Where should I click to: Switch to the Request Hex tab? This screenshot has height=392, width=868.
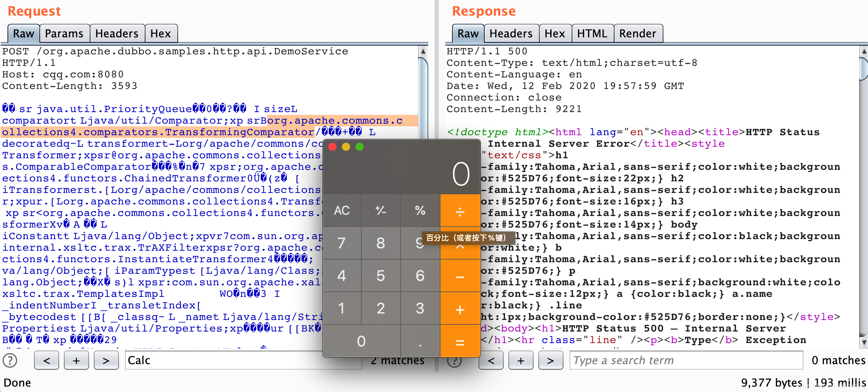pyautogui.click(x=161, y=33)
